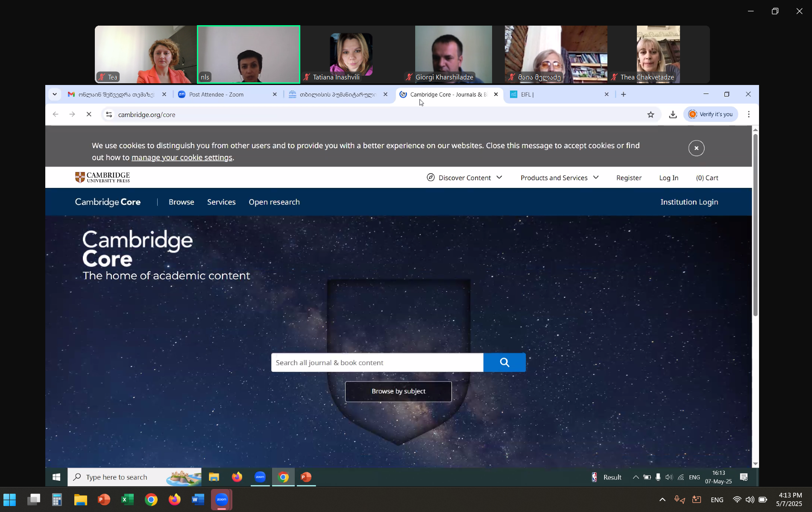Select Thea Chakvetadze's video thumbnail
Screen dimensions: 812x512
pos(658,54)
